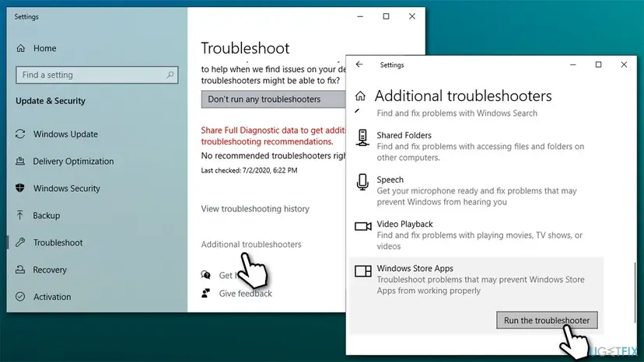
Task: Click the Get help chat bubble icon
Action: [x=206, y=275]
